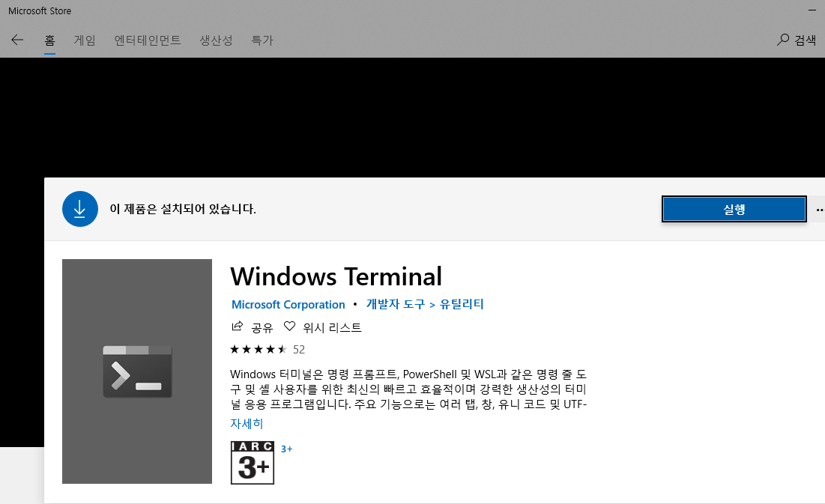Click the Windows Terminal app icon image

click(137, 371)
